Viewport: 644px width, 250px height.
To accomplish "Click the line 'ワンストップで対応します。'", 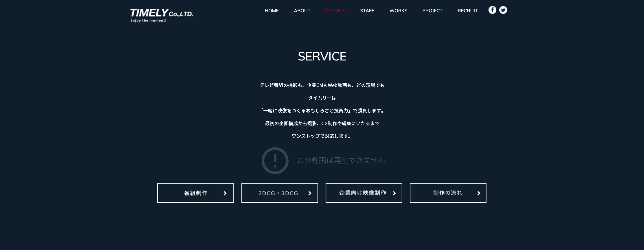I will [322, 136].
